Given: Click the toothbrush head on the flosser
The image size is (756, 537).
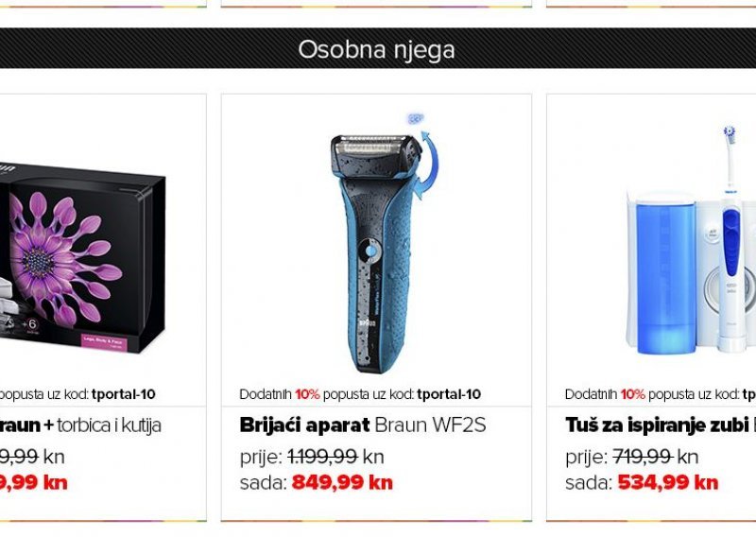Looking at the screenshot, I should point(730,133).
